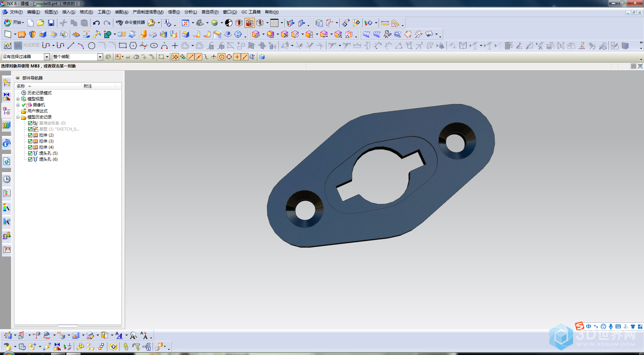644x355 pixels.
Task: Click the 帮助(H) menu
Action: point(272,12)
